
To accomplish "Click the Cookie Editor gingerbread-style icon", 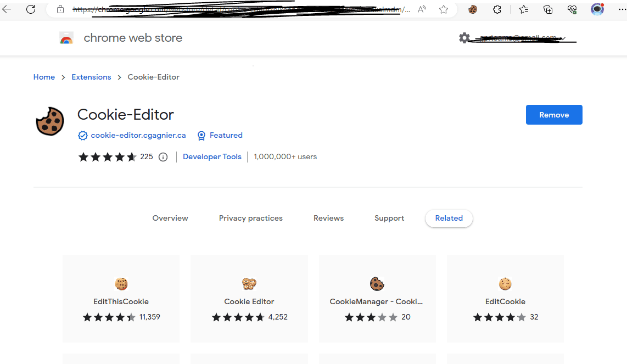I will click(x=249, y=284).
